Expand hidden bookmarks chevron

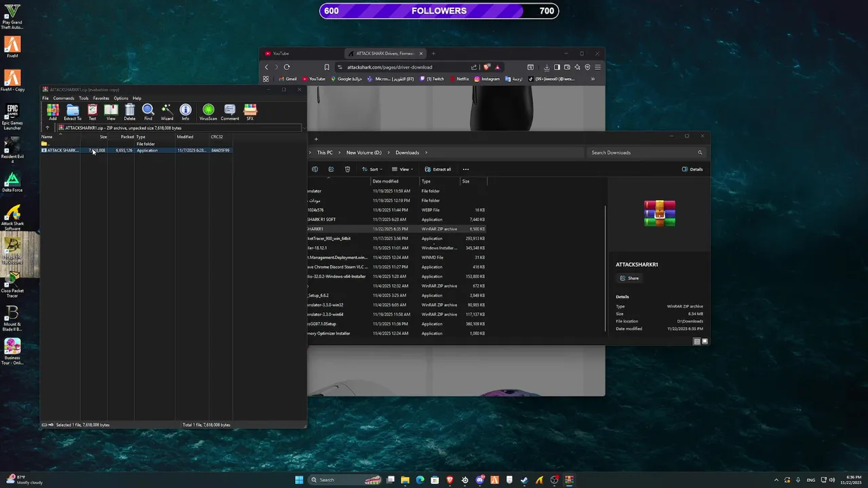click(x=593, y=79)
